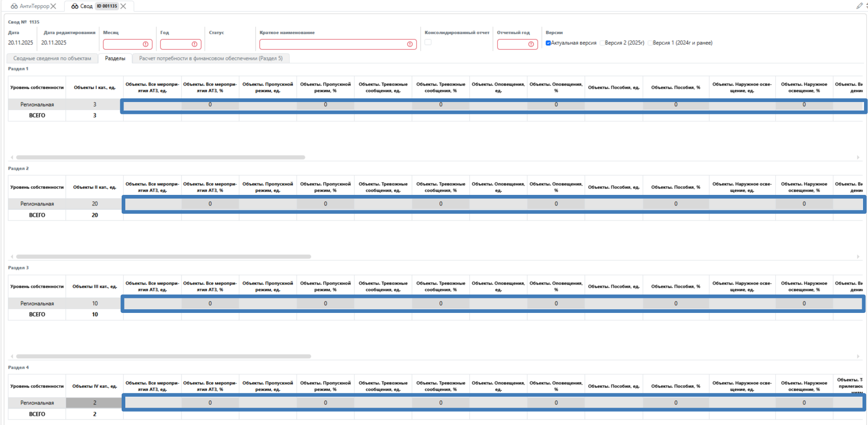This screenshot has height=425, width=868.
Task: Click into the Краткое наименование input field
Action: coord(332,44)
